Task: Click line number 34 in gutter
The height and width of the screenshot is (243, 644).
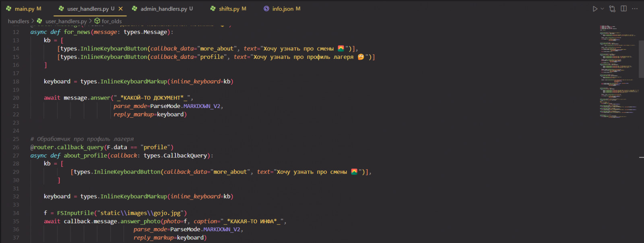Action: coord(16,213)
